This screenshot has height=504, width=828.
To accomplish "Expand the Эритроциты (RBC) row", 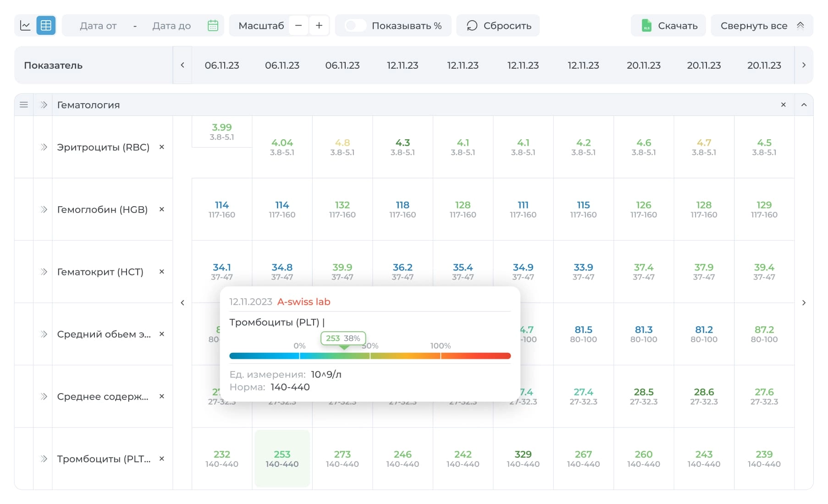I will tap(44, 147).
